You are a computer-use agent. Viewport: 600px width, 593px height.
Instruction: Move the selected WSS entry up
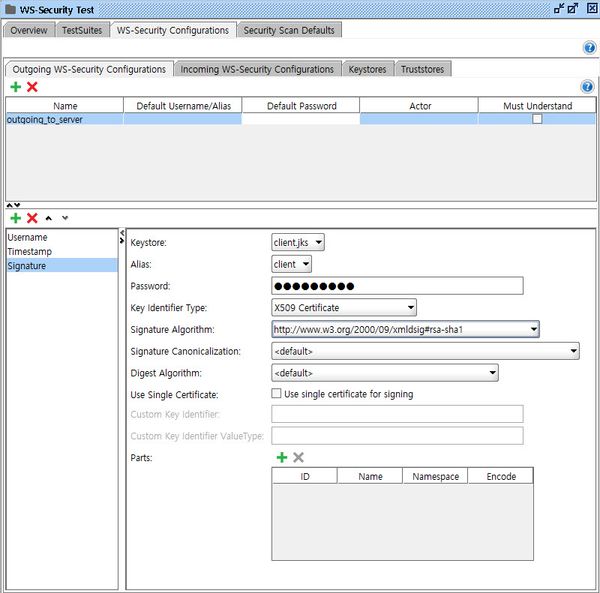(x=49, y=218)
